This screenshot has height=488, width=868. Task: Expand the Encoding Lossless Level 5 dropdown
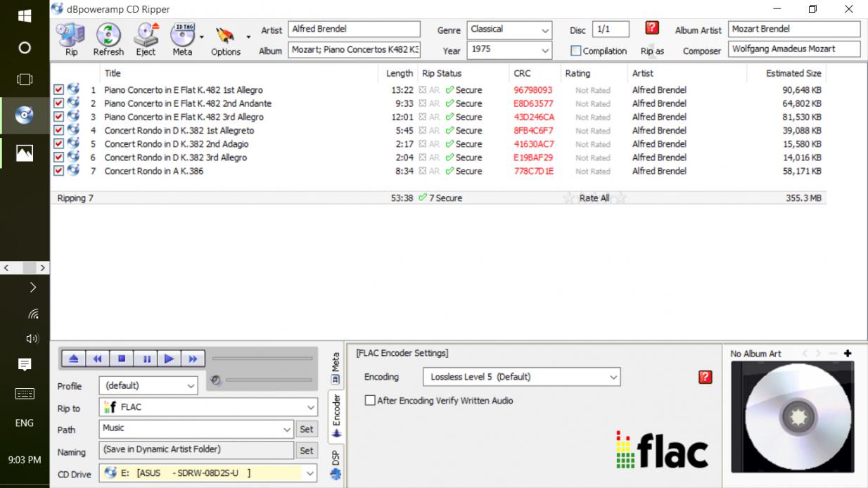coord(613,378)
